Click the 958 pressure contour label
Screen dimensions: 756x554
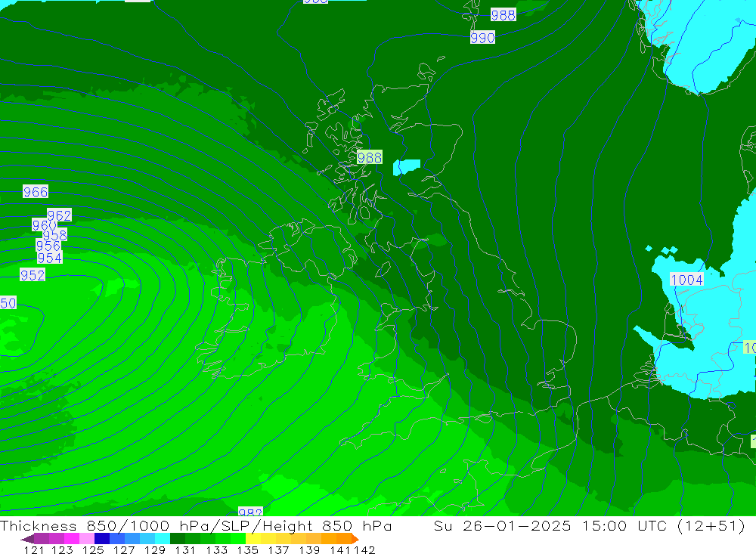pyautogui.click(x=55, y=235)
